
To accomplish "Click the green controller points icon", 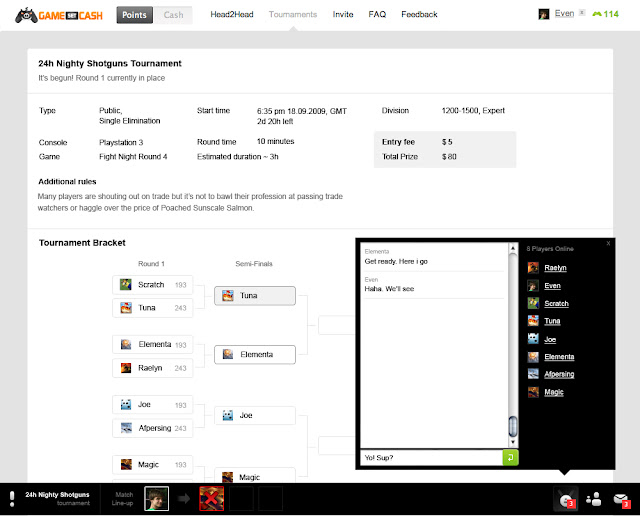I will (x=597, y=14).
